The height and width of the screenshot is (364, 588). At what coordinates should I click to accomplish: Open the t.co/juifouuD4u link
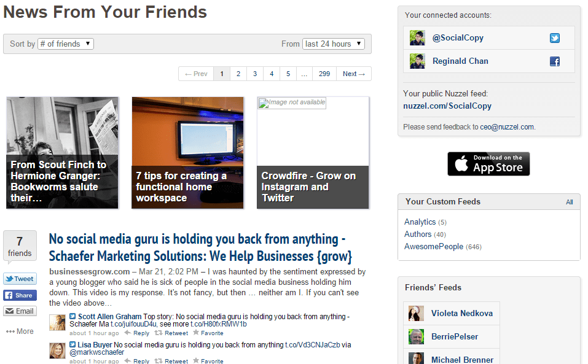[134, 324]
